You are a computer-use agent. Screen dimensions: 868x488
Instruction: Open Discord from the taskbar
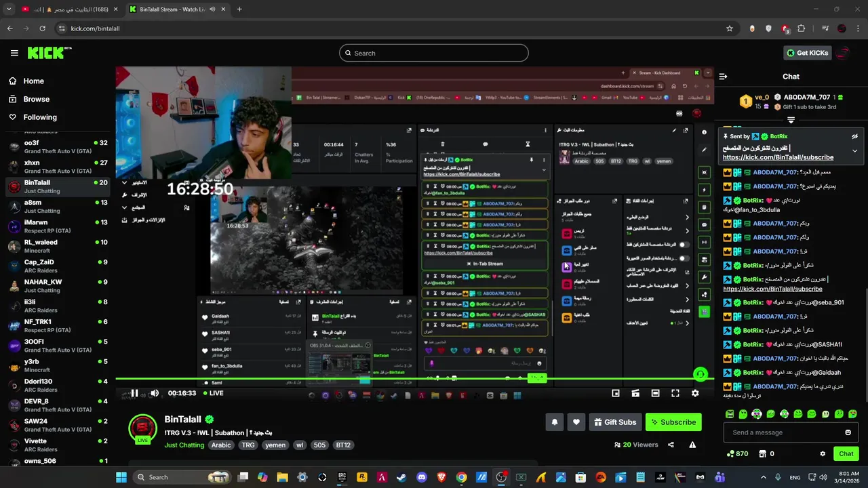click(x=422, y=477)
